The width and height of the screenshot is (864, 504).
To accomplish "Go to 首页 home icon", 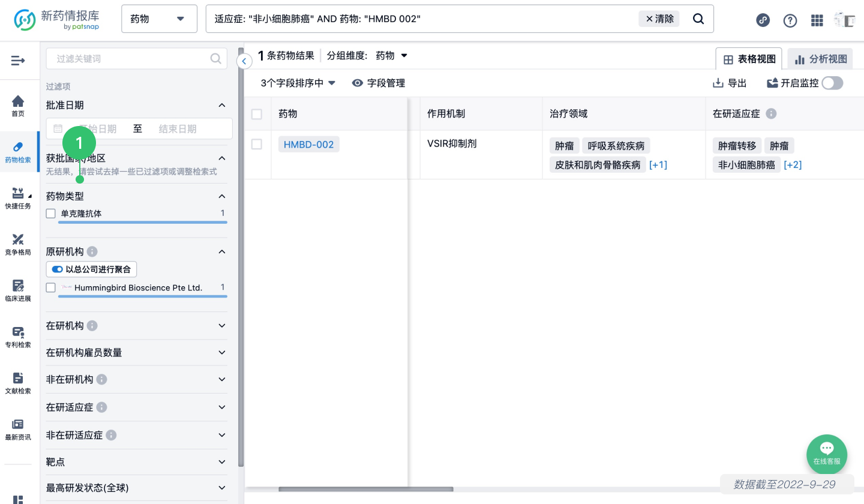I will click(x=18, y=106).
